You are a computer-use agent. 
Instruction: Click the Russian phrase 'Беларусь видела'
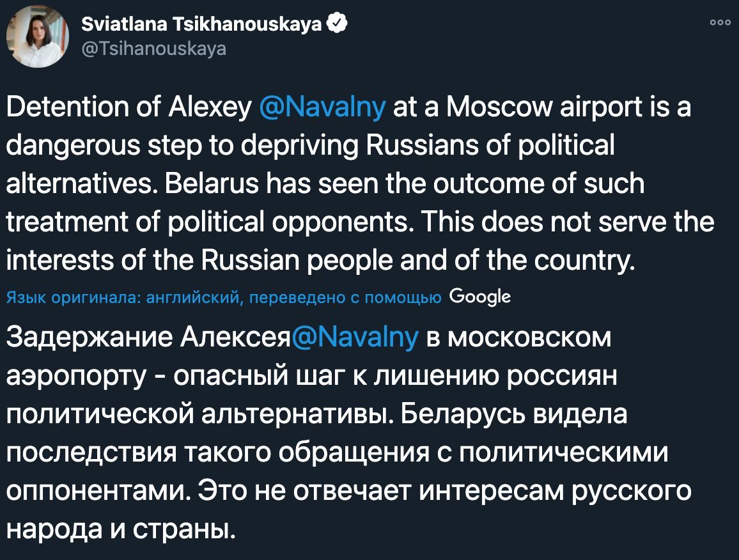(514, 414)
